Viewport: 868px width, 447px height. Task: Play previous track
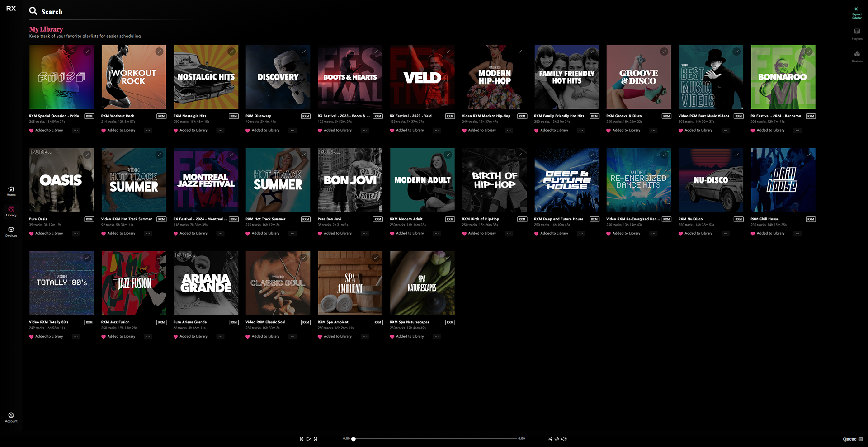pos(302,439)
